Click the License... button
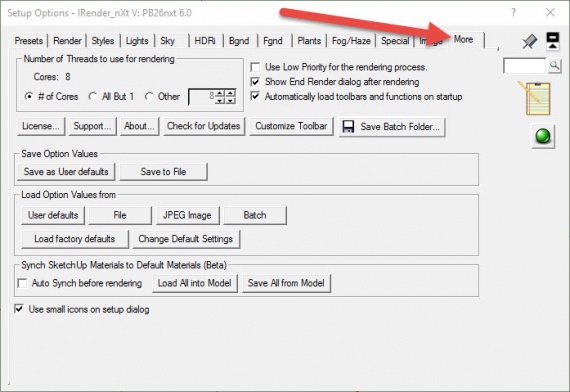570x392 pixels. pos(41,126)
